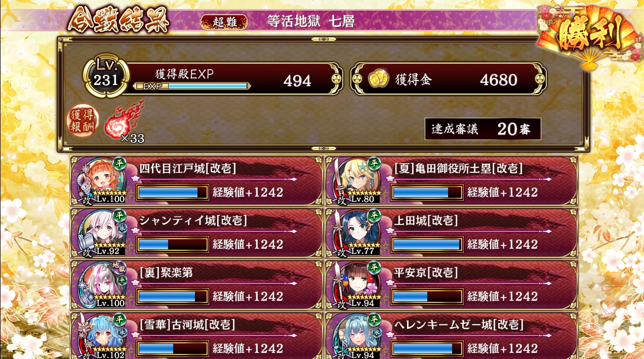Viewport: 644px width, 359px height.
Task: Click the 獲得報酬 red seal icon
Action: [x=84, y=121]
